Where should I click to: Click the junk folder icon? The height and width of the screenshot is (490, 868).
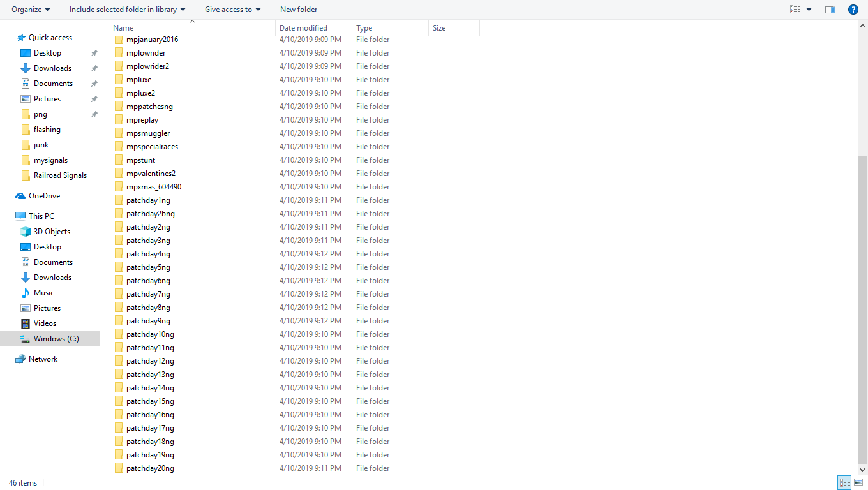[26, 145]
